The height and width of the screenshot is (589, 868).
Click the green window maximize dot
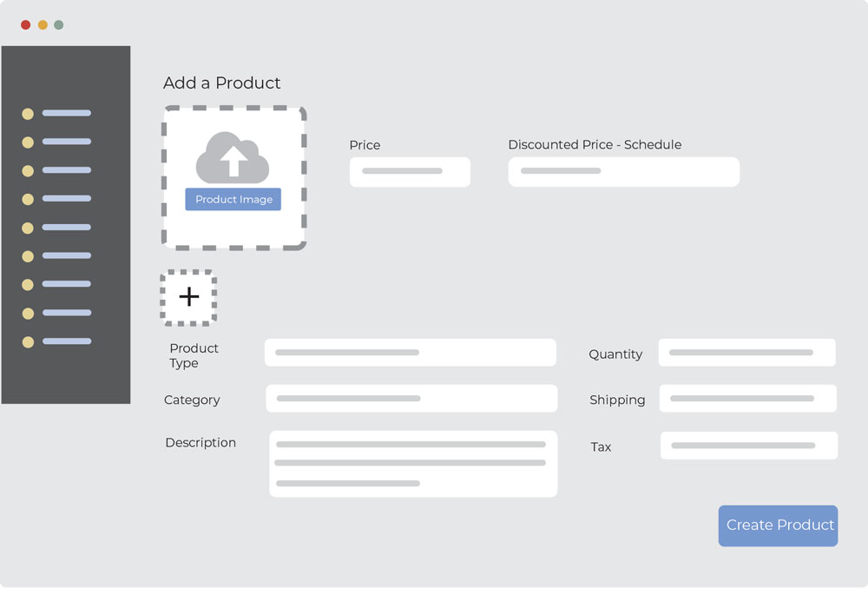(59, 25)
